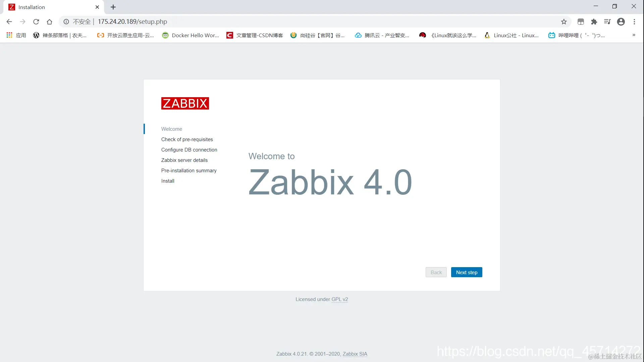Click the Next step button

coord(466,272)
